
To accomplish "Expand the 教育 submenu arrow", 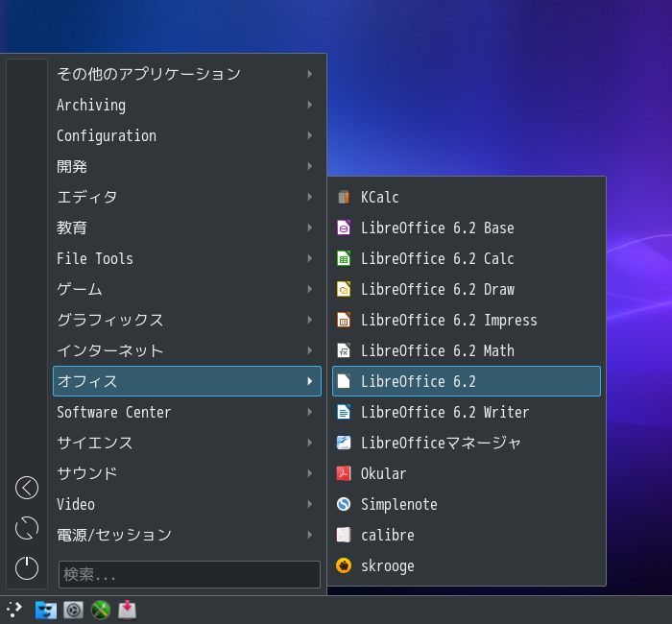I will pos(310,228).
